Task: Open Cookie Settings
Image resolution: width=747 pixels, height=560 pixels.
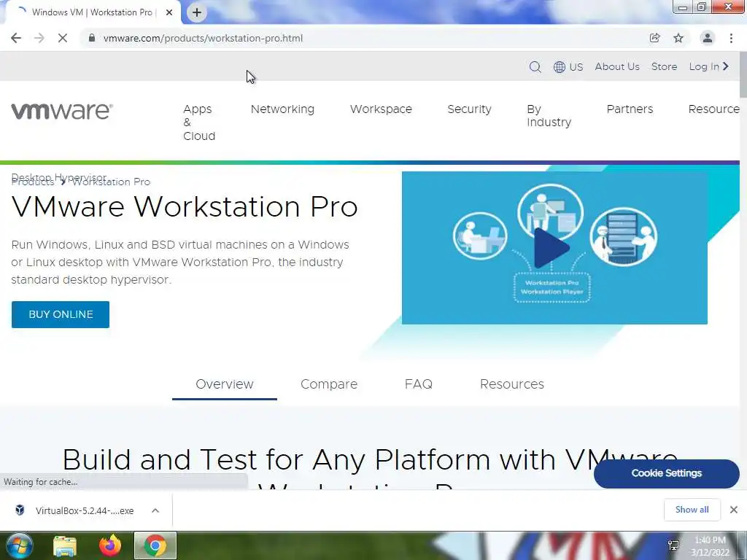Action: coord(667,473)
